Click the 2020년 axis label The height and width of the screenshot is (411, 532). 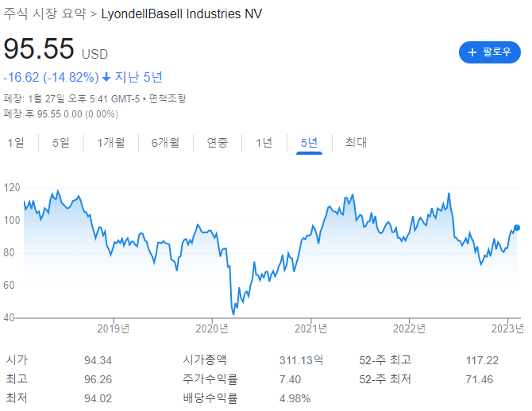click(x=212, y=328)
